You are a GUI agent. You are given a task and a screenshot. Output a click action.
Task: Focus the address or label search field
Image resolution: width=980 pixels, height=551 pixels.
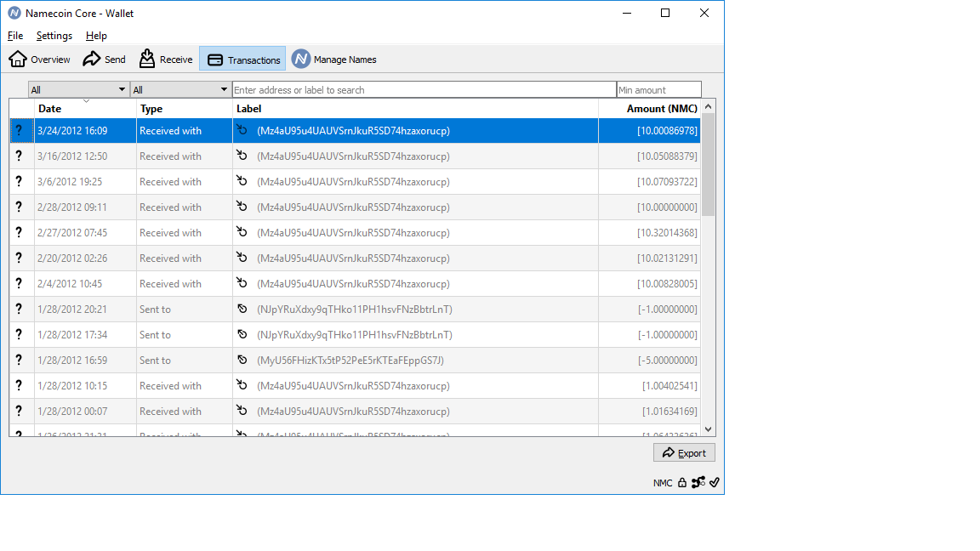pos(424,90)
